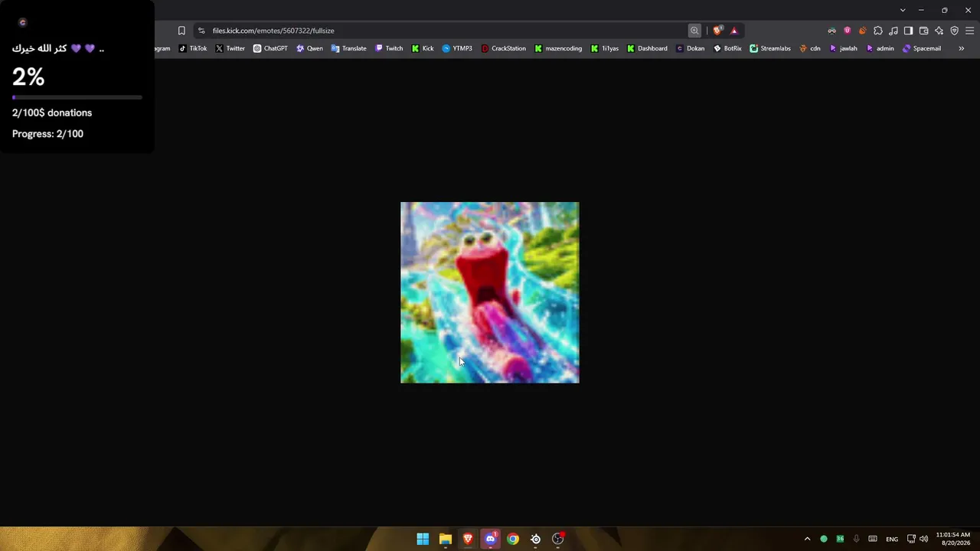
Task: Open the admin bookmark
Action: pyautogui.click(x=880, y=48)
